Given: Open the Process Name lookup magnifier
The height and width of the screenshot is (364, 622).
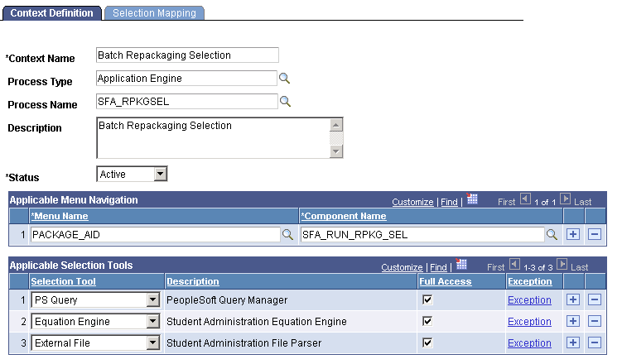Looking at the screenshot, I should (x=284, y=102).
